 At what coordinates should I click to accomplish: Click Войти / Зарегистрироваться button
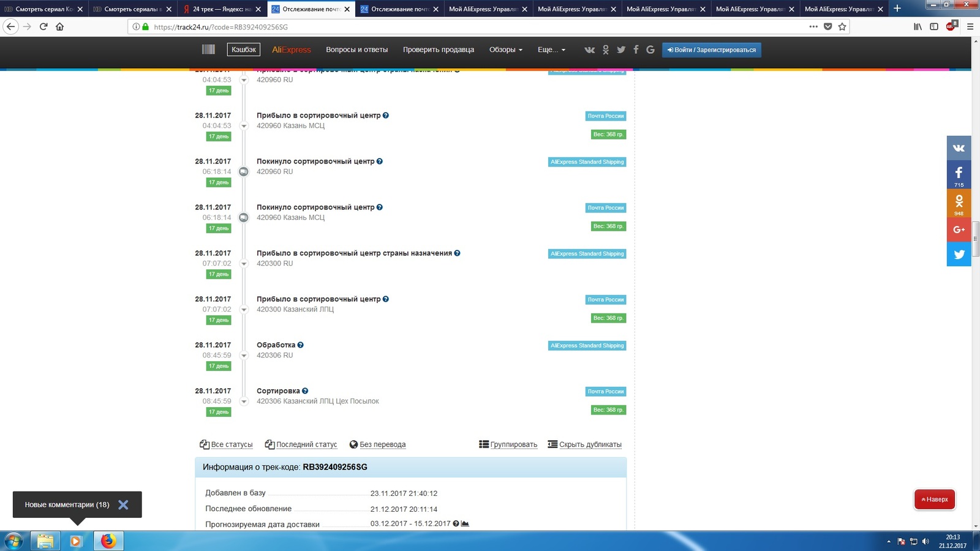coord(712,50)
